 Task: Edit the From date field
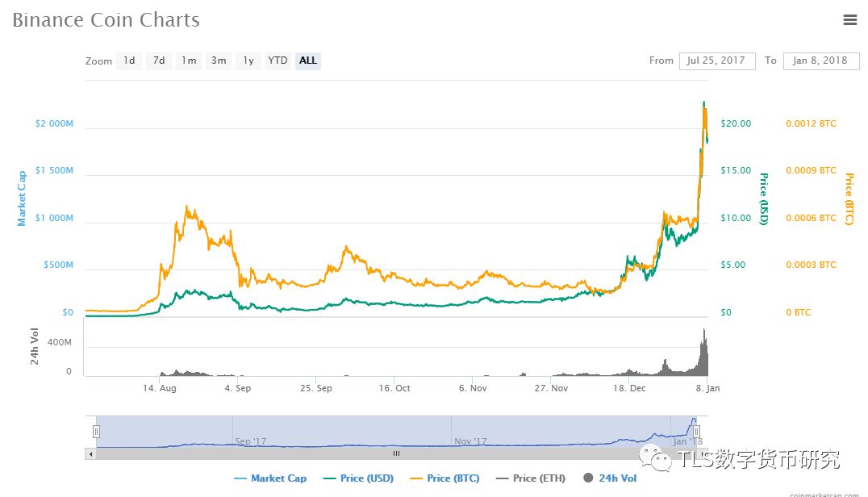tap(717, 61)
